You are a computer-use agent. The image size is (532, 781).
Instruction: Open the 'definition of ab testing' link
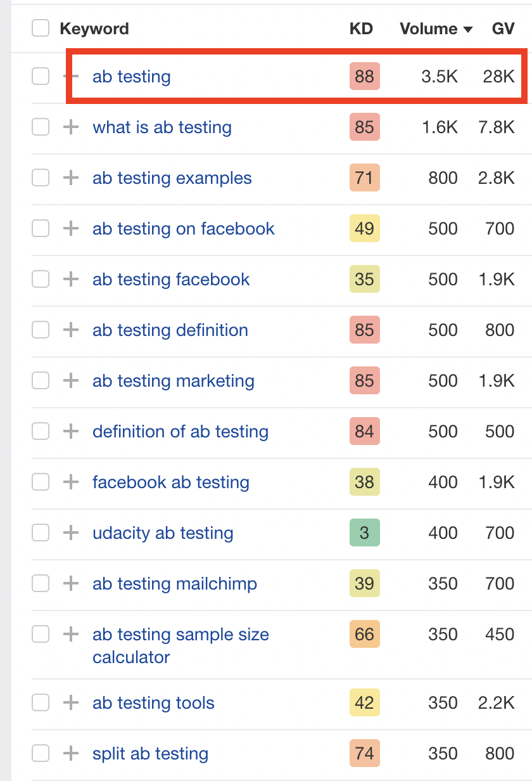pyautogui.click(x=180, y=432)
